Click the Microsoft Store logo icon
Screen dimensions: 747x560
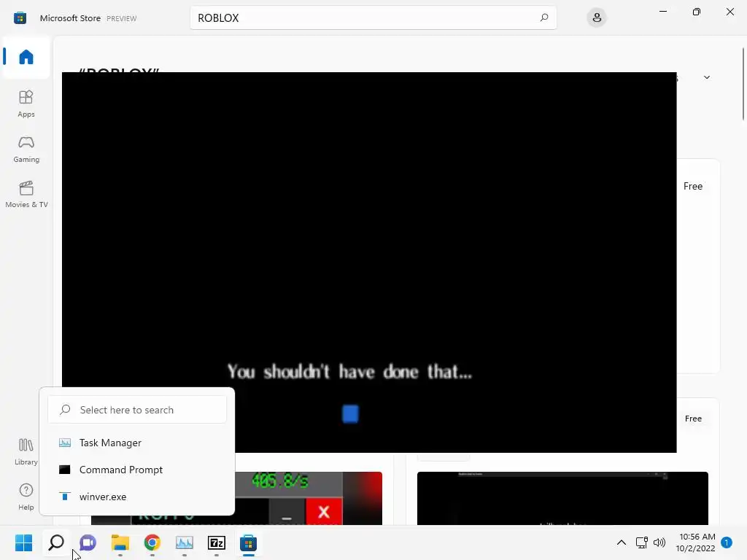(20, 18)
